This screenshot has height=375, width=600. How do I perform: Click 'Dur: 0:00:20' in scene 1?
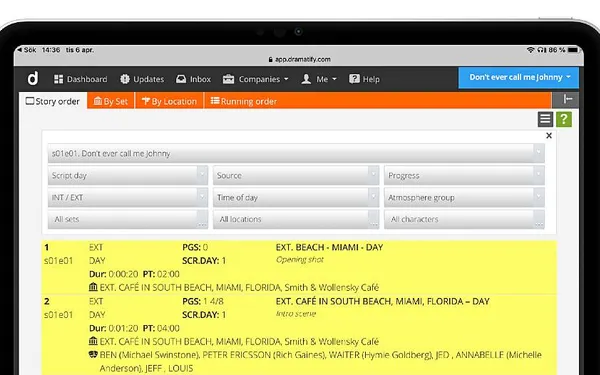[x=113, y=274]
